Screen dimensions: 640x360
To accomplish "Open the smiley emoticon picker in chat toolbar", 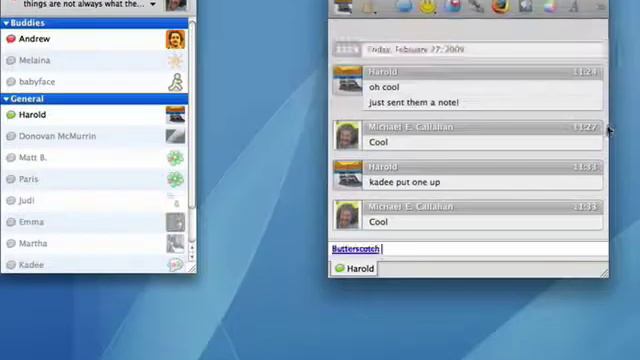I will click(427, 7).
